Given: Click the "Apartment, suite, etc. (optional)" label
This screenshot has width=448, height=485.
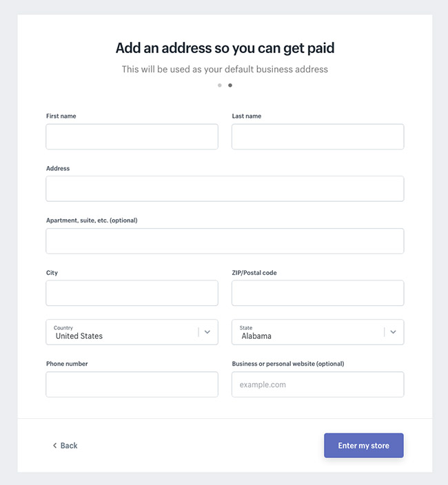Looking at the screenshot, I should coord(92,220).
